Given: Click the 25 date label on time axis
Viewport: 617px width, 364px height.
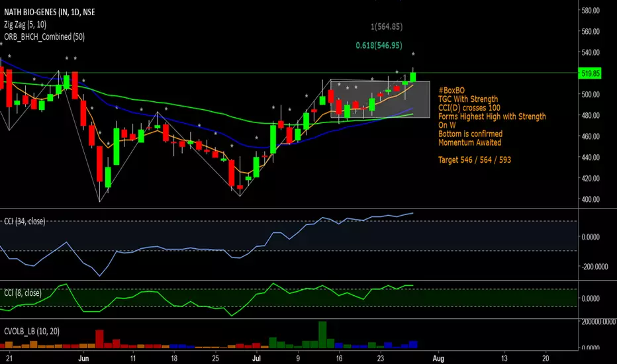Looking at the screenshot, I should pyautogui.click(x=215, y=359).
